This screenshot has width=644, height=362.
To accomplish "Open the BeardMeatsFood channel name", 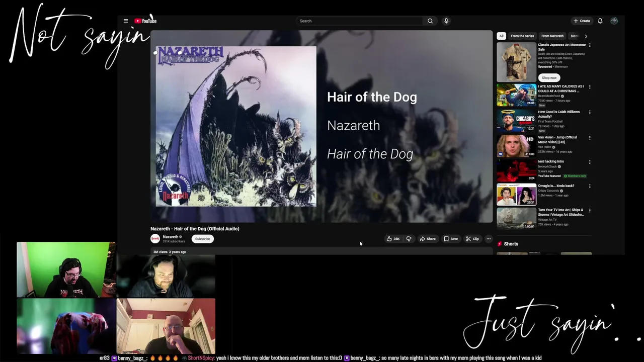I will [548, 96].
